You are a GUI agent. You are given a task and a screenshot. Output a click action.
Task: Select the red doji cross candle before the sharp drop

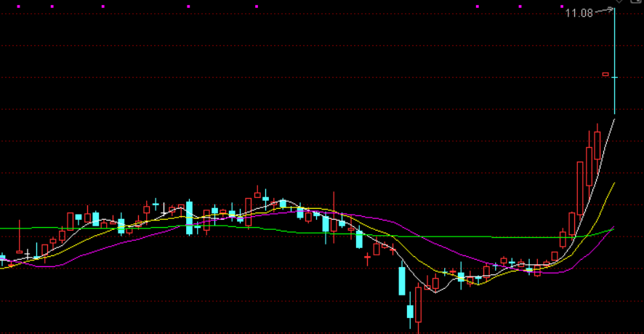[367, 258]
